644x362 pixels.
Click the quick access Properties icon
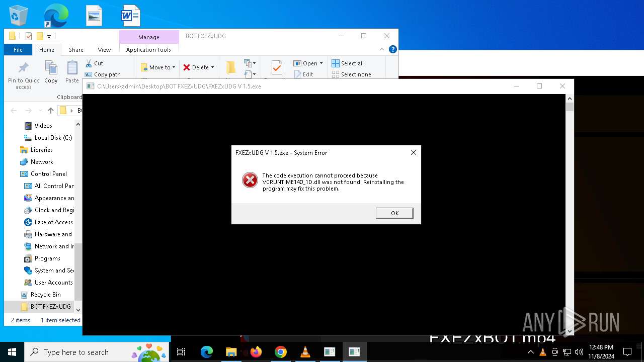[x=29, y=36]
